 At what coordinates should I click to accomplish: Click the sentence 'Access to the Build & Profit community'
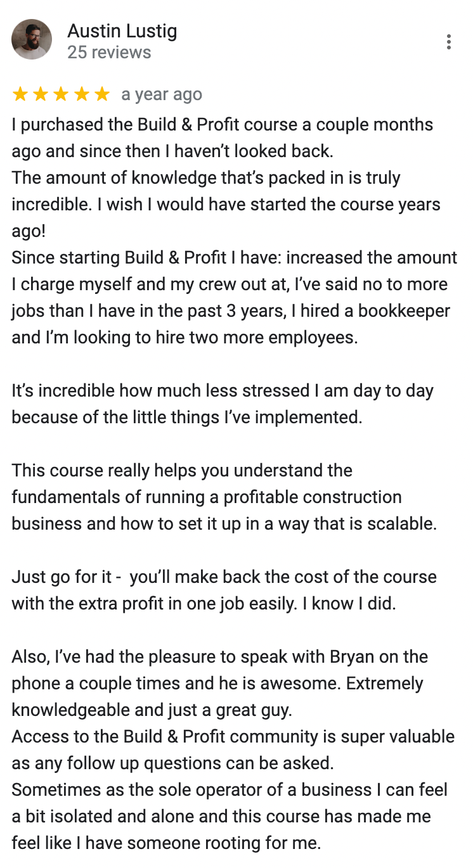pos(233,750)
